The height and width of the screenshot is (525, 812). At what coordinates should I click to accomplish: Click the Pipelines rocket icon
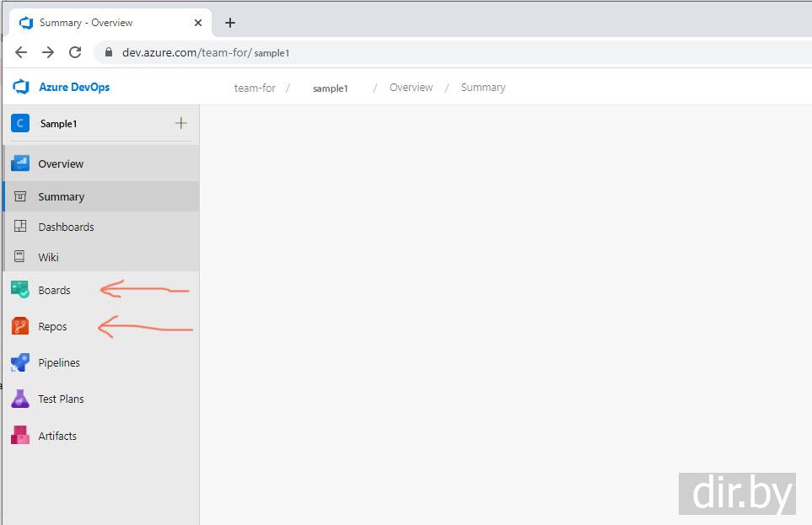click(20, 362)
